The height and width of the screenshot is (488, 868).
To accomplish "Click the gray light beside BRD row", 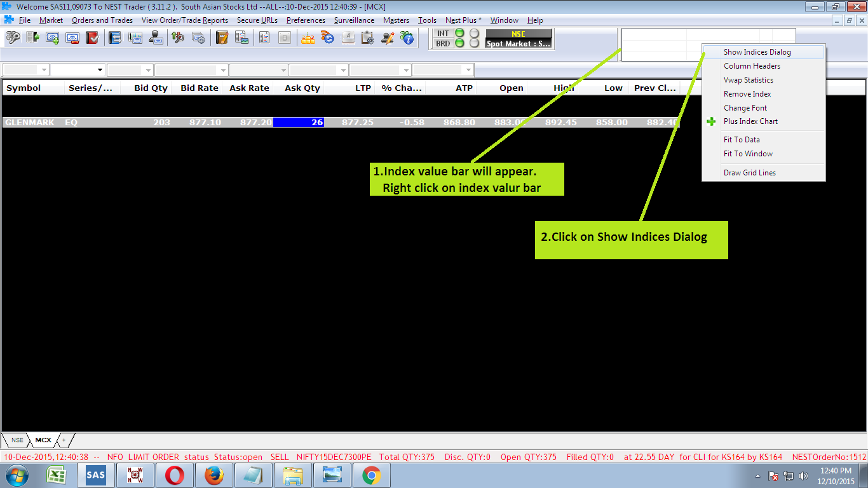I will coord(474,43).
